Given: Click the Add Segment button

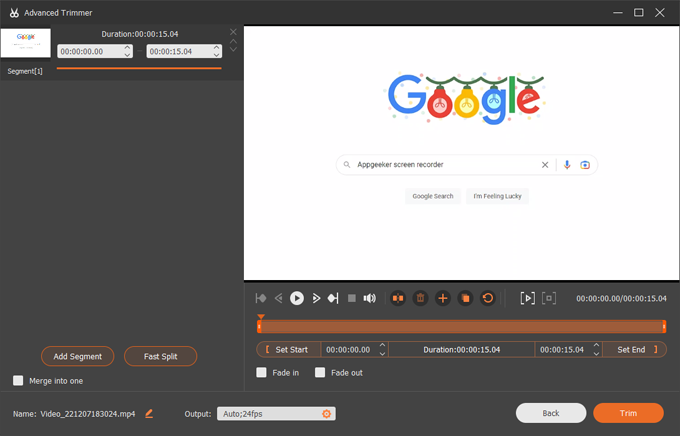Looking at the screenshot, I should click(78, 356).
